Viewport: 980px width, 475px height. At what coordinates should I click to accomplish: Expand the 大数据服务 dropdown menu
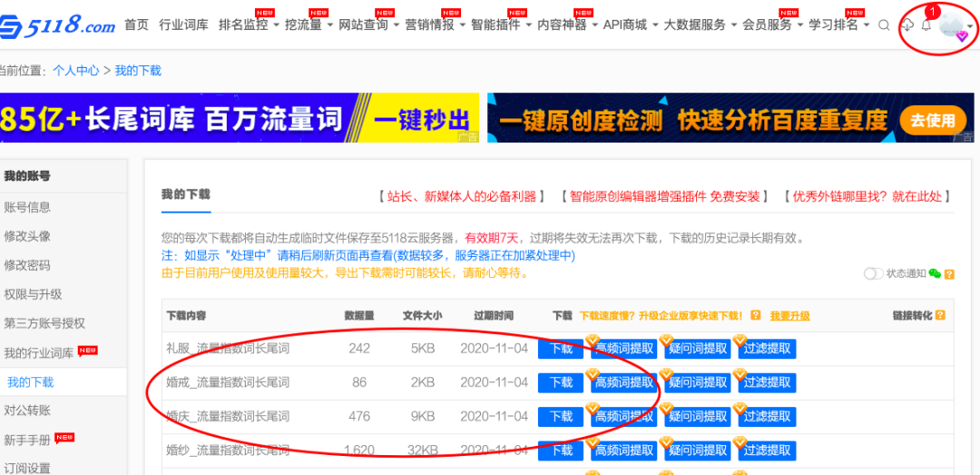(699, 25)
